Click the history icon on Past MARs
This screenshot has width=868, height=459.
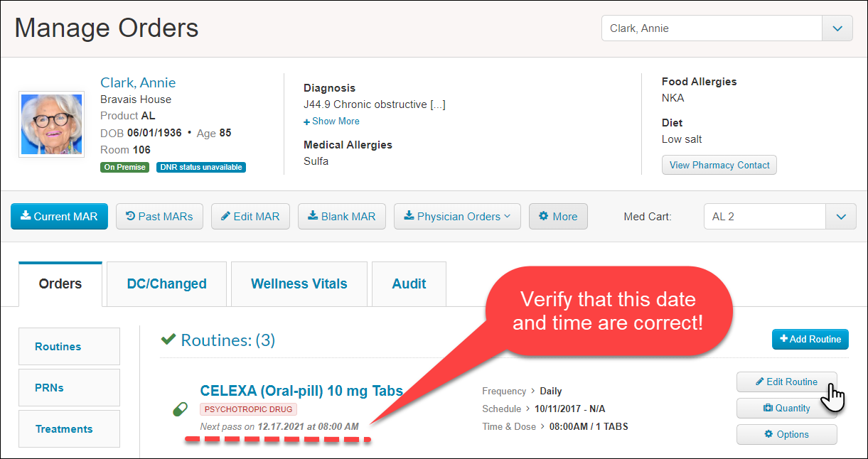tap(130, 216)
